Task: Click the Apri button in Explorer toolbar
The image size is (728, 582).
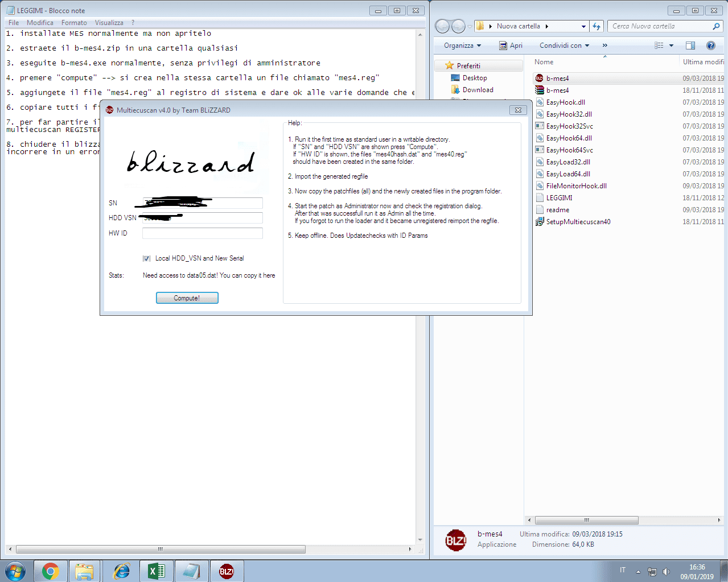Action: pos(511,46)
